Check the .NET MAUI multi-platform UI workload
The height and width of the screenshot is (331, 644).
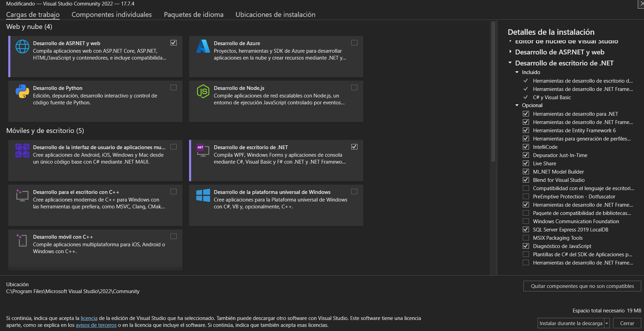[x=174, y=147]
